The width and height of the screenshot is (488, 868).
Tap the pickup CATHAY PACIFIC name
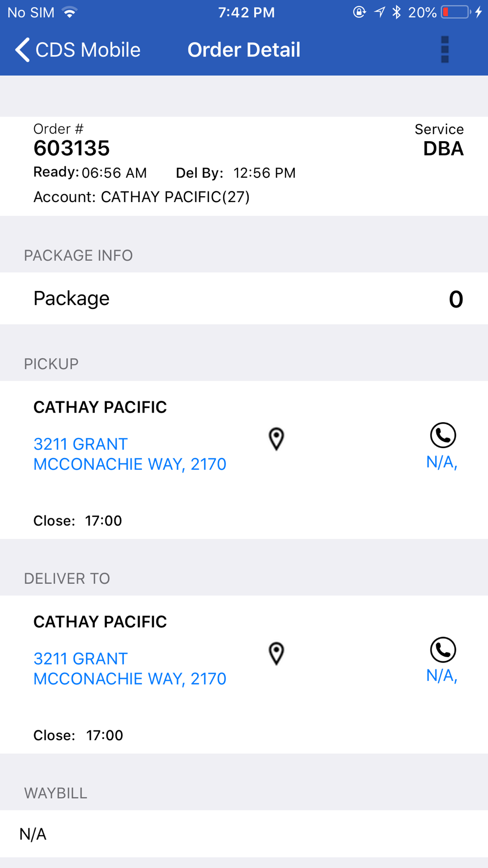click(x=100, y=407)
